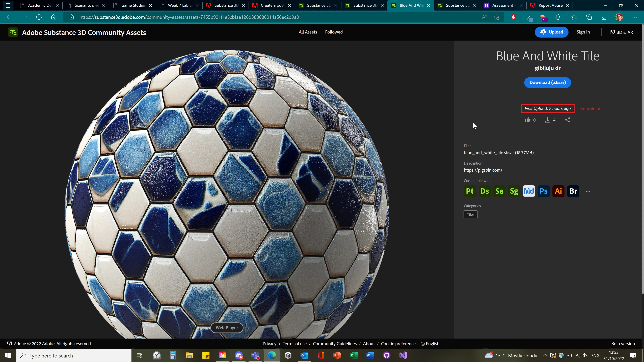
Task: Click the Web Player button
Action: coord(227,327)
